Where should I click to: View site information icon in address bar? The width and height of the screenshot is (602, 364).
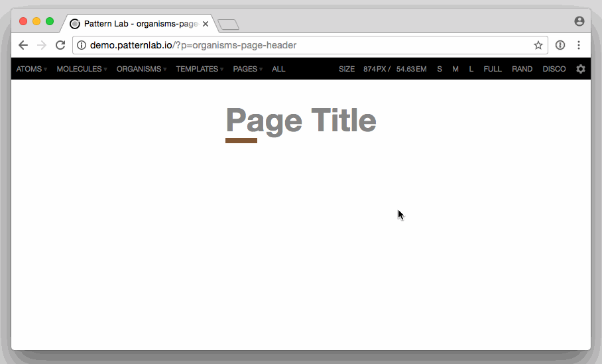[82, 45]
